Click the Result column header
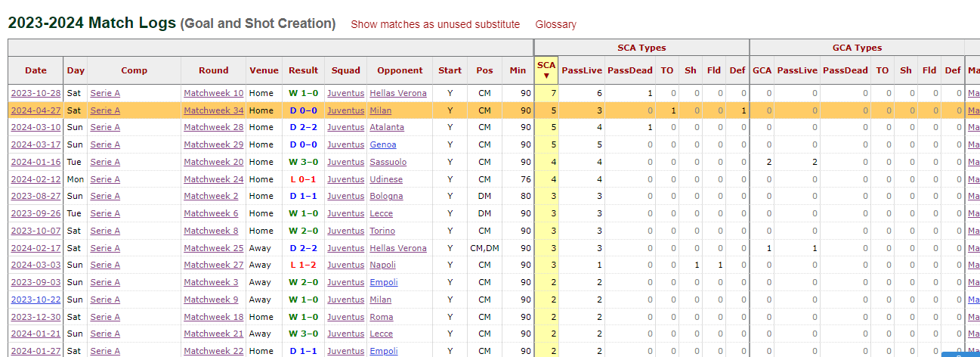Viewport: 980px width, 357px height. pos(303,70)
